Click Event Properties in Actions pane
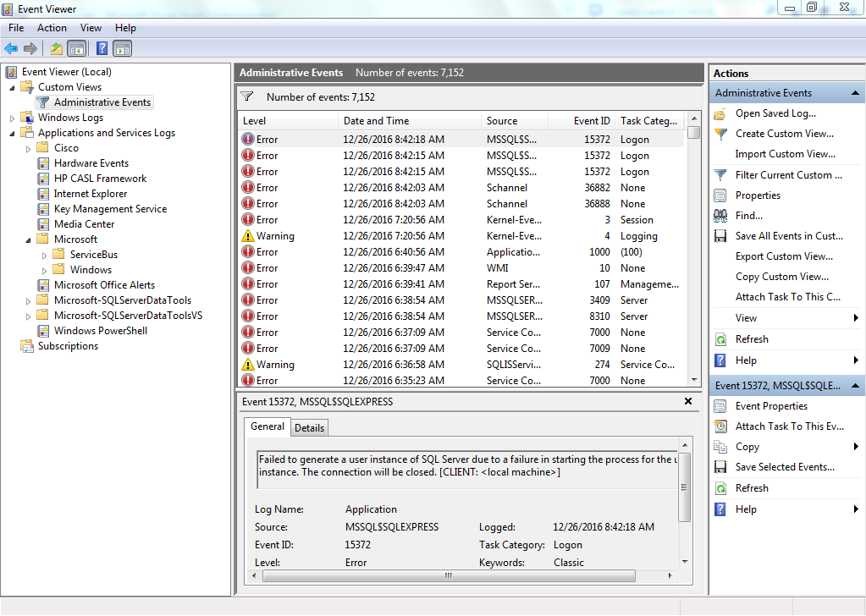The image size is (866, 616). click(771, 406)
